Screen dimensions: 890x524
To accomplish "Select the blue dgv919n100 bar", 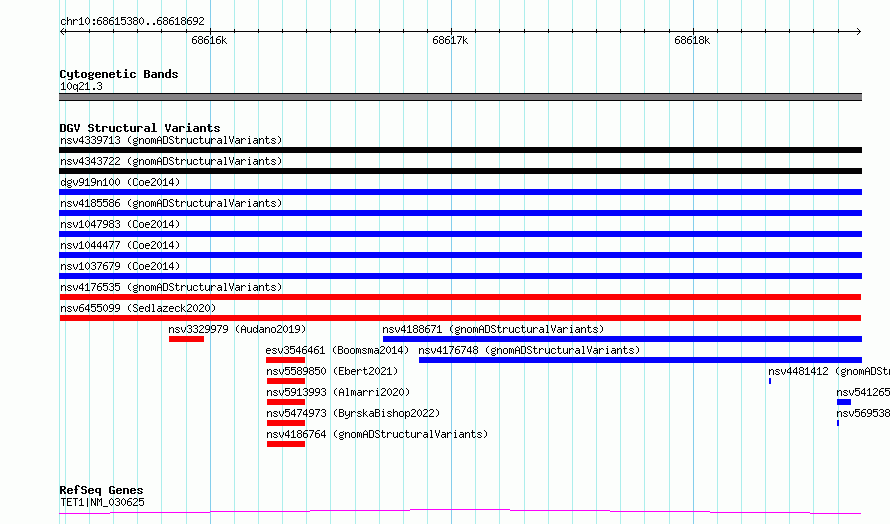I will 460,192.
